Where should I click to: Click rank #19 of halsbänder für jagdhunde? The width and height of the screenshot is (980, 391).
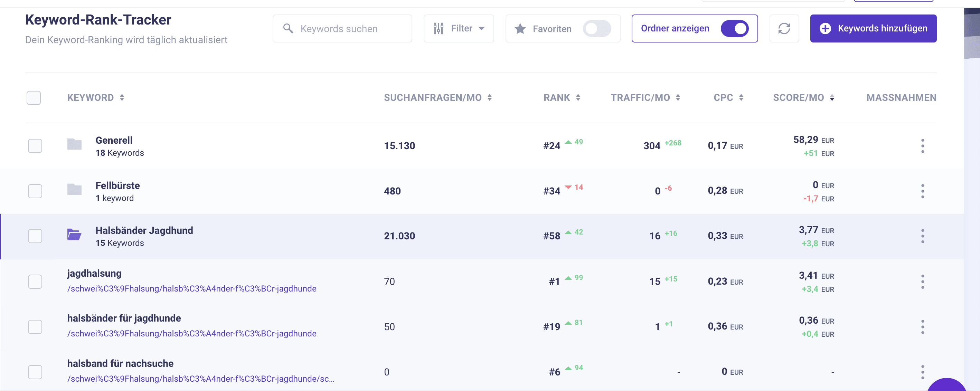(x=552, y=327)
